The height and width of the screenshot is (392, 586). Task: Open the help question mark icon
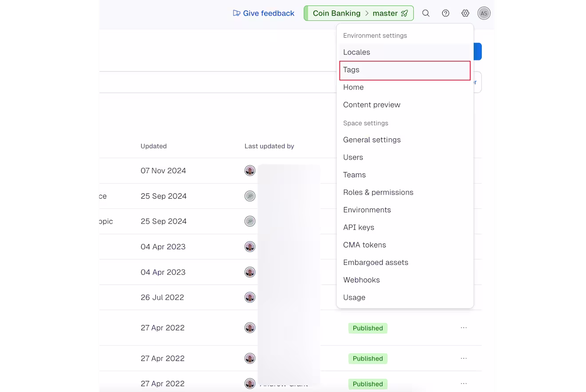446,13
